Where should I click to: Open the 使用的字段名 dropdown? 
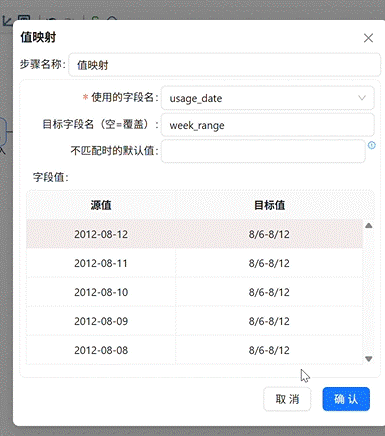pyautogui.click(x=267, y=98)
